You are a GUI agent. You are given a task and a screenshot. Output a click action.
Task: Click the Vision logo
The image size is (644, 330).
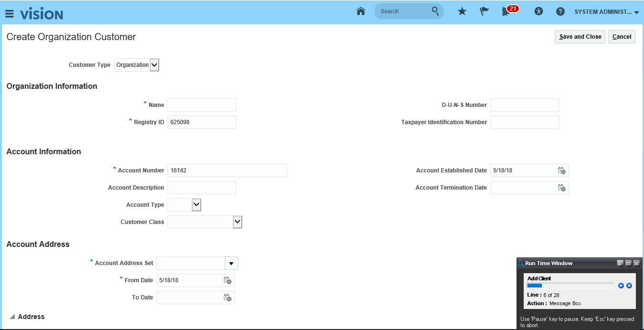tap(42, 14)
